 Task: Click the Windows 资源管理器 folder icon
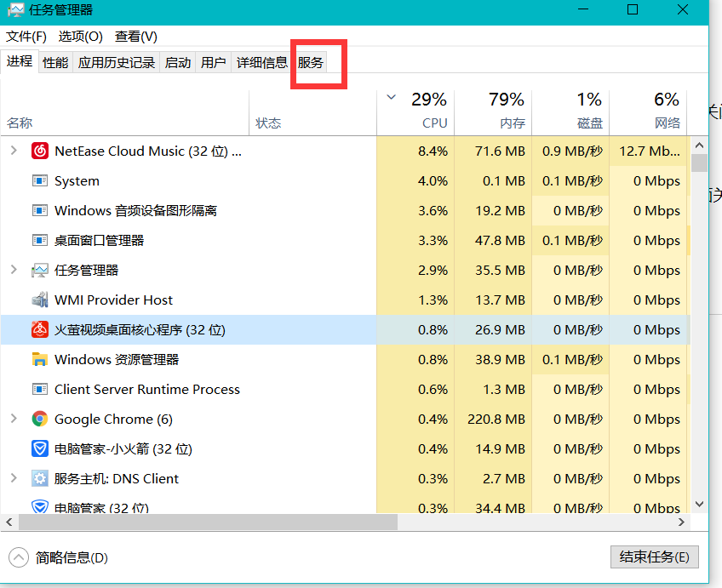point(40,359)
